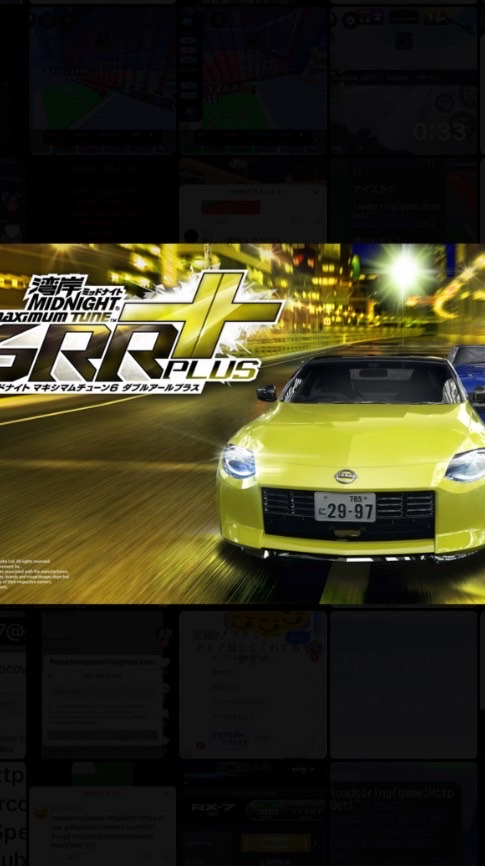Viewport: 485px width, 866px height.
Task: Tap the 湾岸 MIDNIGHT title logo
Action: (x=75, y=299)
